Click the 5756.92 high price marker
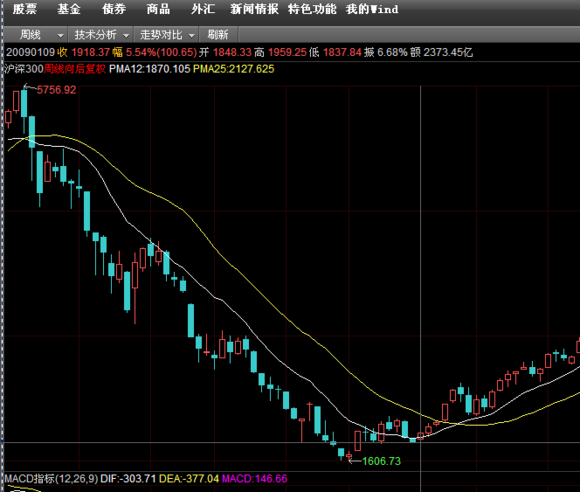The image size is (580, 492). click(x=56, y=90)
